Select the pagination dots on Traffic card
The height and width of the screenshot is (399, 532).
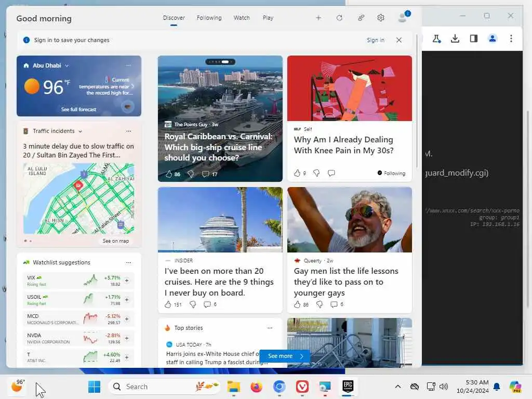28,241
